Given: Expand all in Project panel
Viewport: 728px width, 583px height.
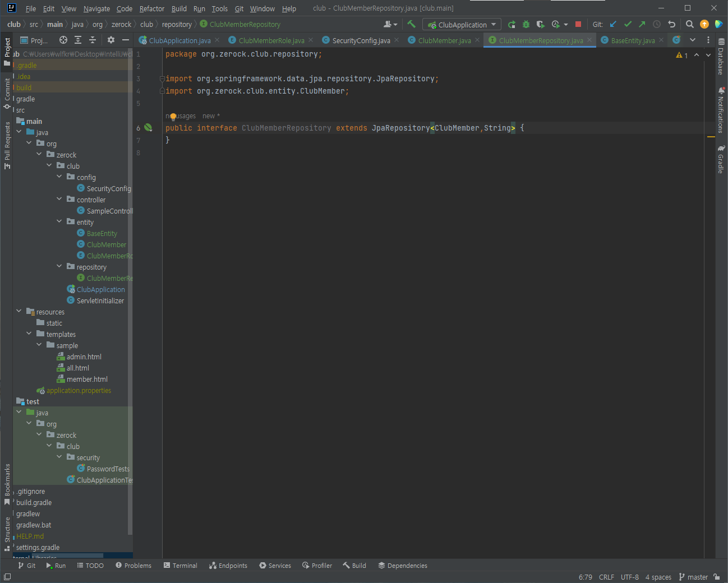Looking at the screenshot, I should pos(78,40).
